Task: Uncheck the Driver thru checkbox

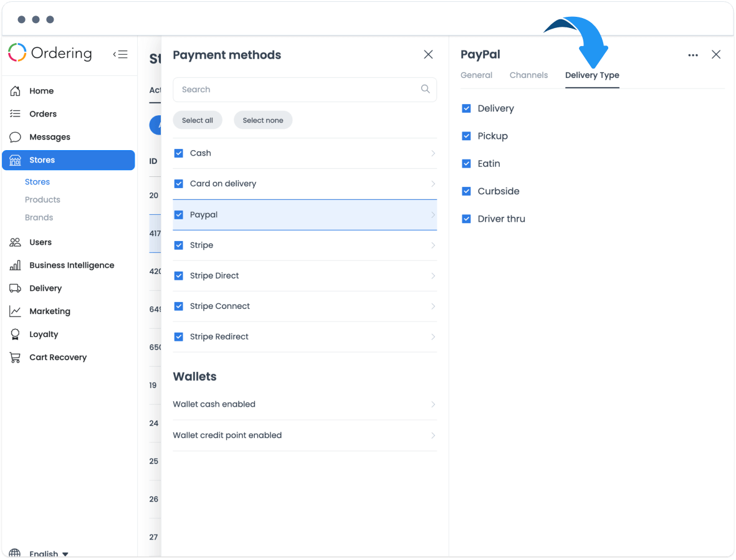Action: click(x=466, y=219)
